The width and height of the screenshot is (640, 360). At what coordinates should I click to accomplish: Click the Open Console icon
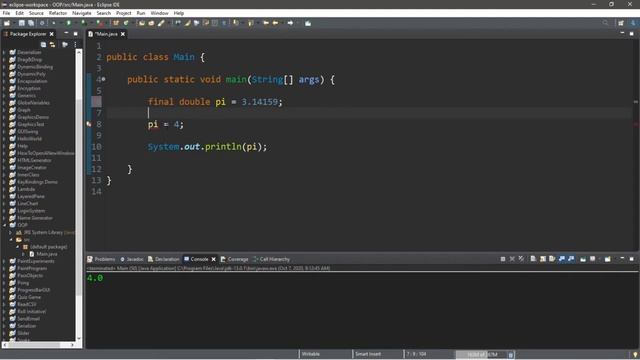tap(608, 259)
